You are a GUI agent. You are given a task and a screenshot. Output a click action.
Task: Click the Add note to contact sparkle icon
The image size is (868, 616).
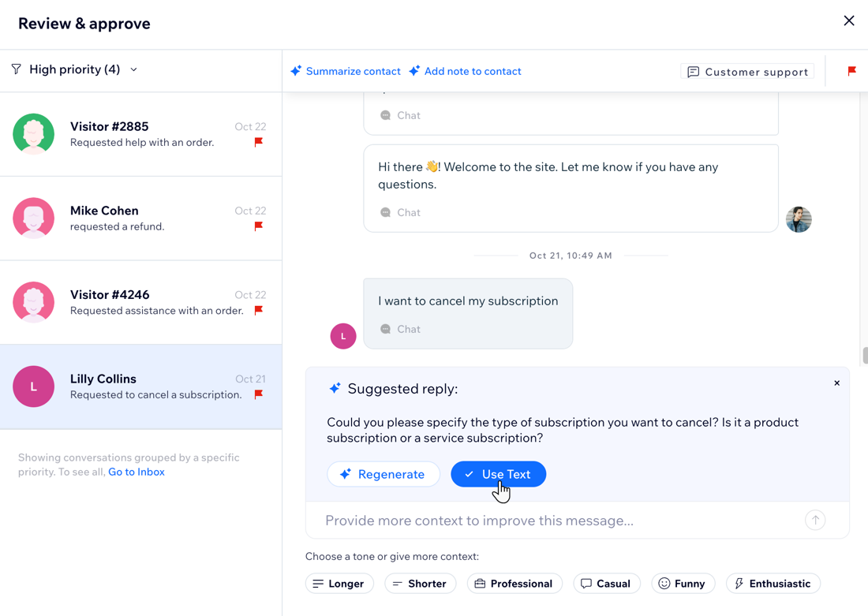pyautogui.click(x=413, y=71)
